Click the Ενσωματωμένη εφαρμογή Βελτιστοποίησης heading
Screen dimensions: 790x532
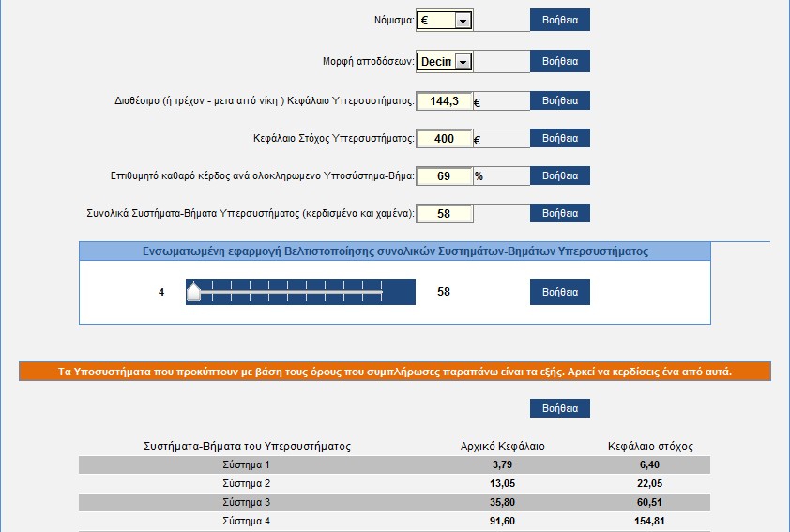[395, 251]
